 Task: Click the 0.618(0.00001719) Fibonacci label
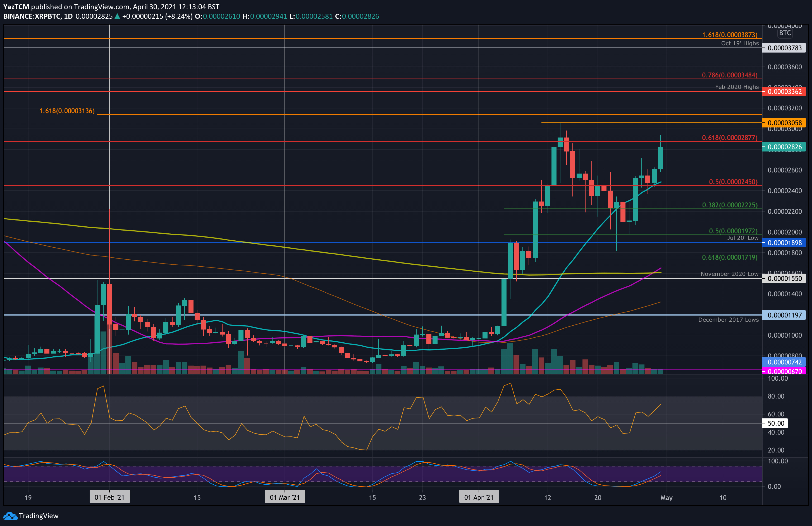729,257
